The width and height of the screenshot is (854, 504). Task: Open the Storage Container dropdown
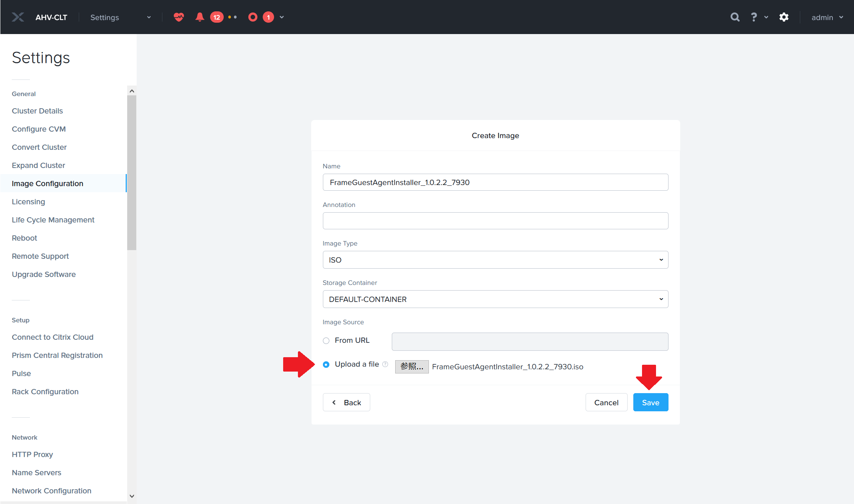coord(495,299)
